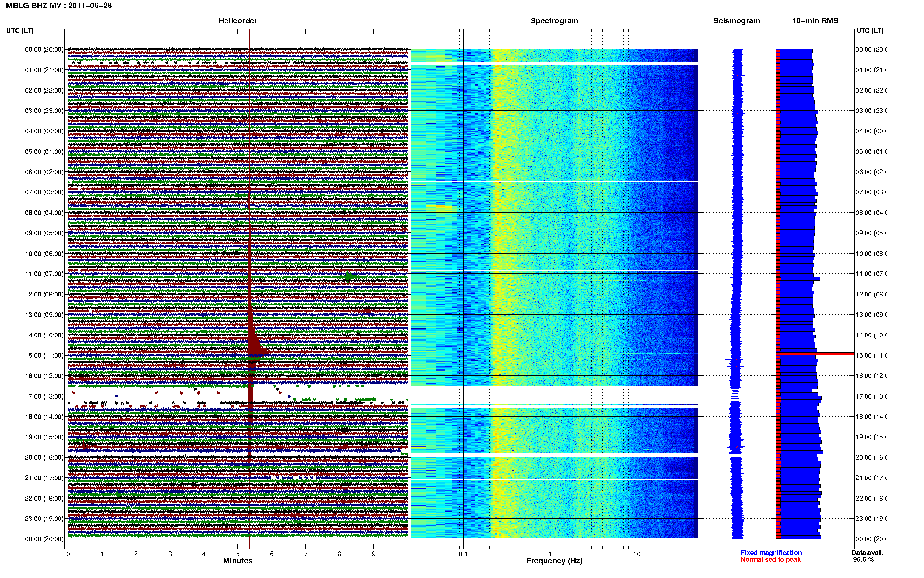The height and width of the screenshot is (578, 924).
Task: Click the yellow low-frequency patch near 08:00 in spectrogram
Action: coord(439,208)
